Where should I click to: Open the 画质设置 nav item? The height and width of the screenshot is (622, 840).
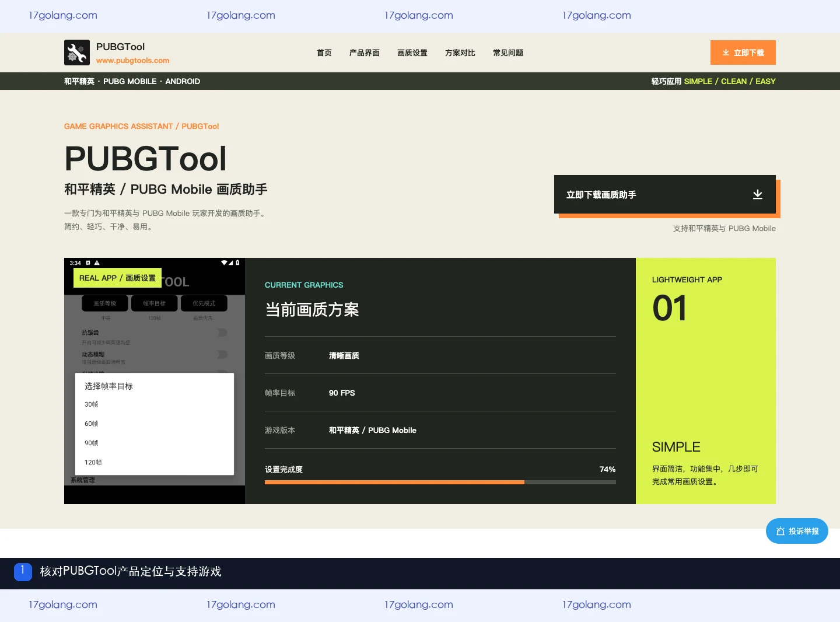click(412, 53)
